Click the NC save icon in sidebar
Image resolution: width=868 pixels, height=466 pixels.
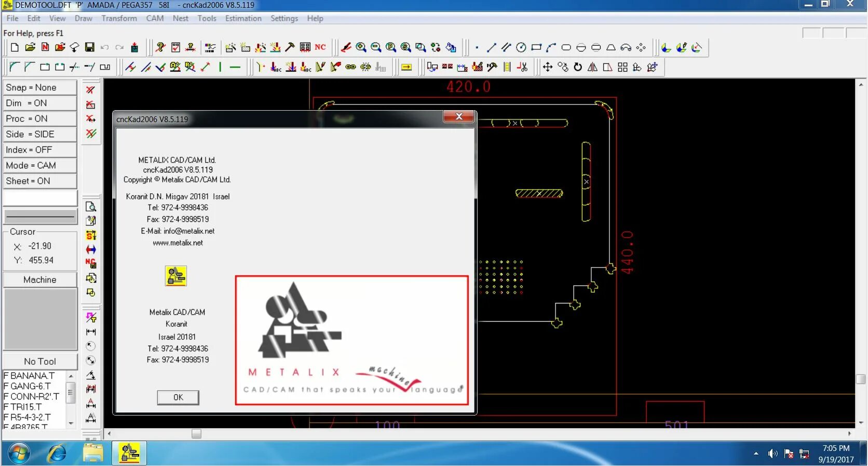click(x=91, y=263)
